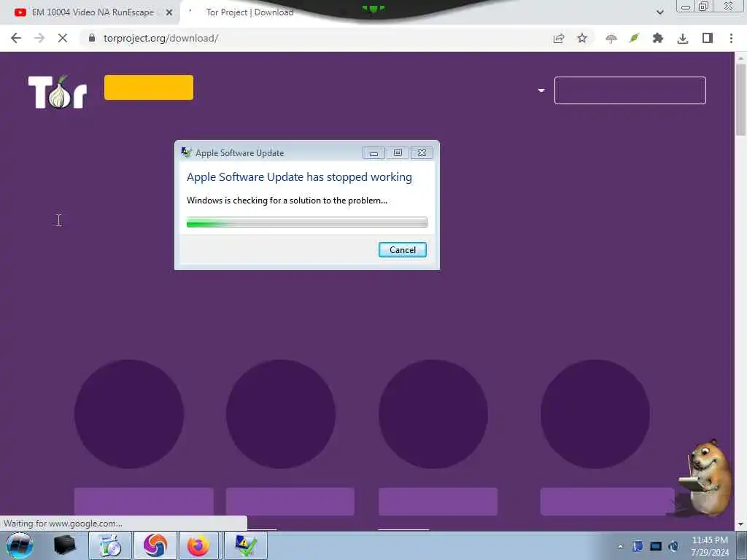747x560 pixels.
Task: Share this page using the share icon
Action: (559, 39)
